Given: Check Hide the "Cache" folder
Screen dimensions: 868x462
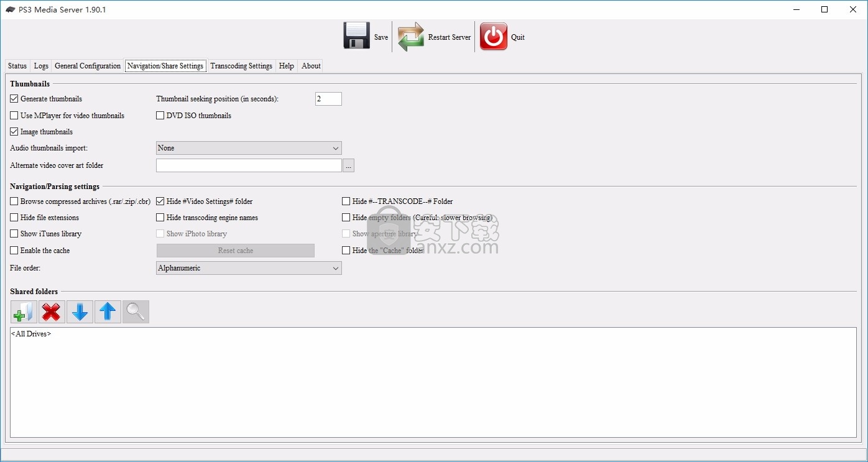Looking at the screenshot, I should click(x=346, y=251).
